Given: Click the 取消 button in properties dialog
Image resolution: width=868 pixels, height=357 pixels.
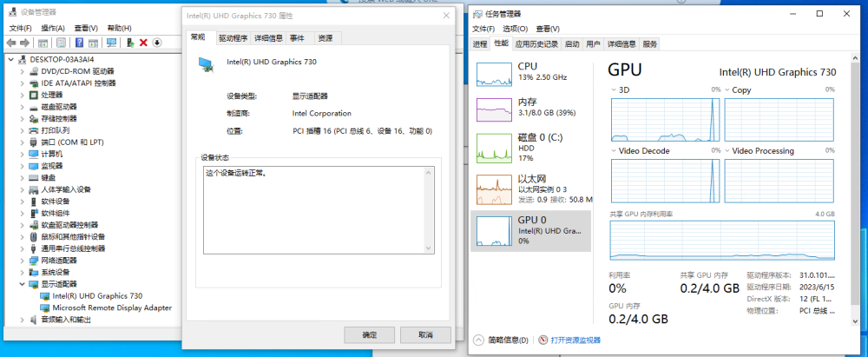Looking at the screenshot, I should click(425, 334).
